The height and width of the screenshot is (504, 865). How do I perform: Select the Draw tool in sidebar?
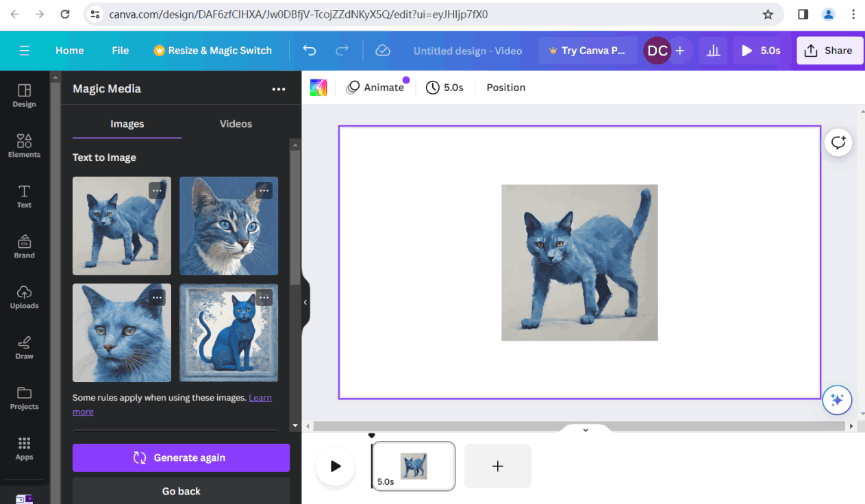[x=24, y=347]
